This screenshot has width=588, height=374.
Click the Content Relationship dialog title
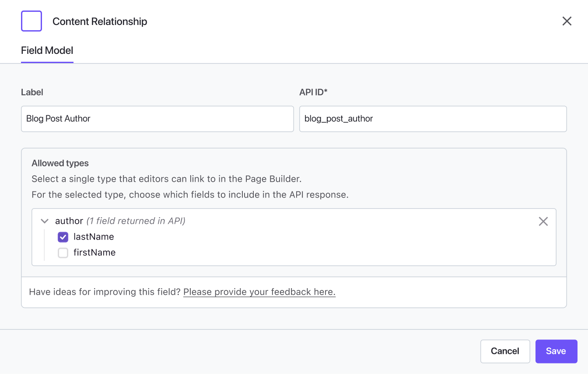[x=100, y=21]
